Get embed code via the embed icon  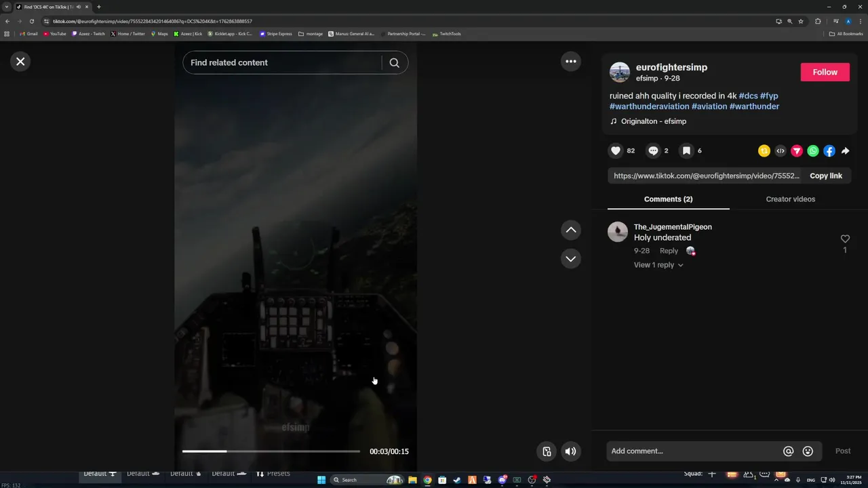pos(781,151)
